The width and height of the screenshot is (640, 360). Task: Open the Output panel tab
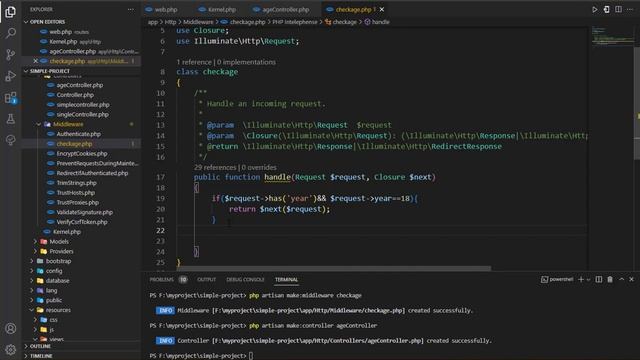[x=207, y=280]
